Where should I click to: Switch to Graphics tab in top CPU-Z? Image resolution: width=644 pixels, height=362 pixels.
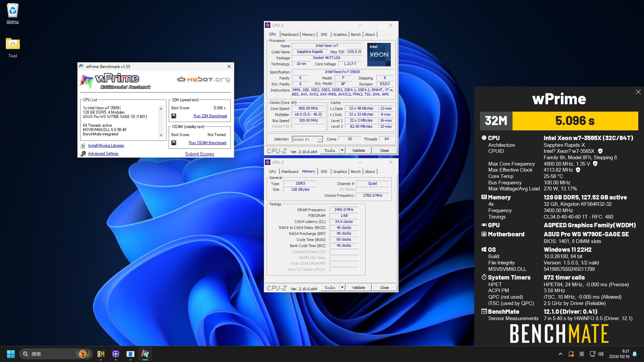340,35
